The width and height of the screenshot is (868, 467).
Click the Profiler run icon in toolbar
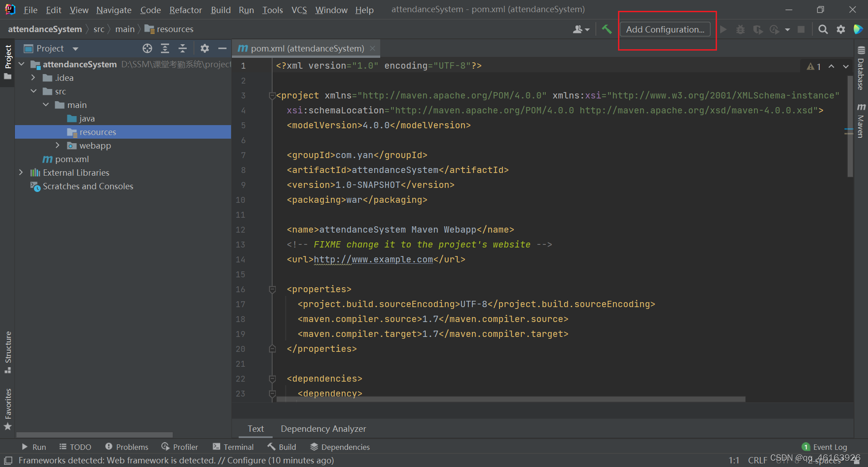pos(775,29)
